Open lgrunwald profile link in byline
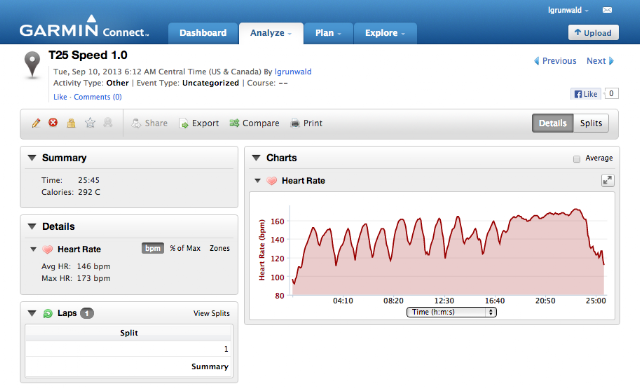The width and height of the screenshot is (640, 389). click(x=293, y=72)
